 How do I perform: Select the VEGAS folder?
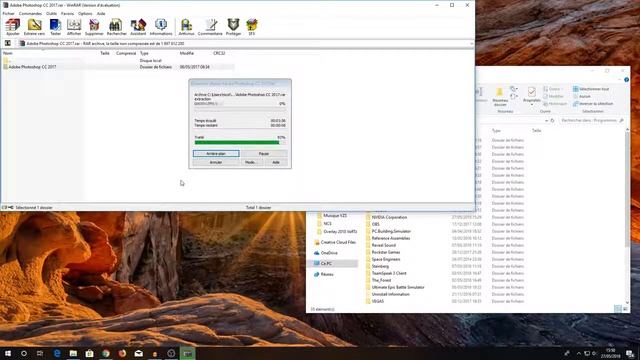[375, 301]
